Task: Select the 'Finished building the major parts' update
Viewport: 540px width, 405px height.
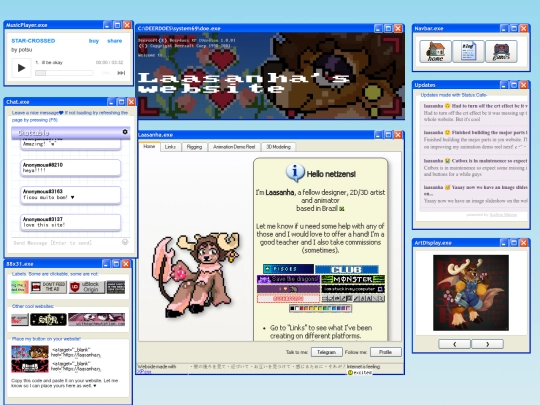Action: tap(476, 139)
